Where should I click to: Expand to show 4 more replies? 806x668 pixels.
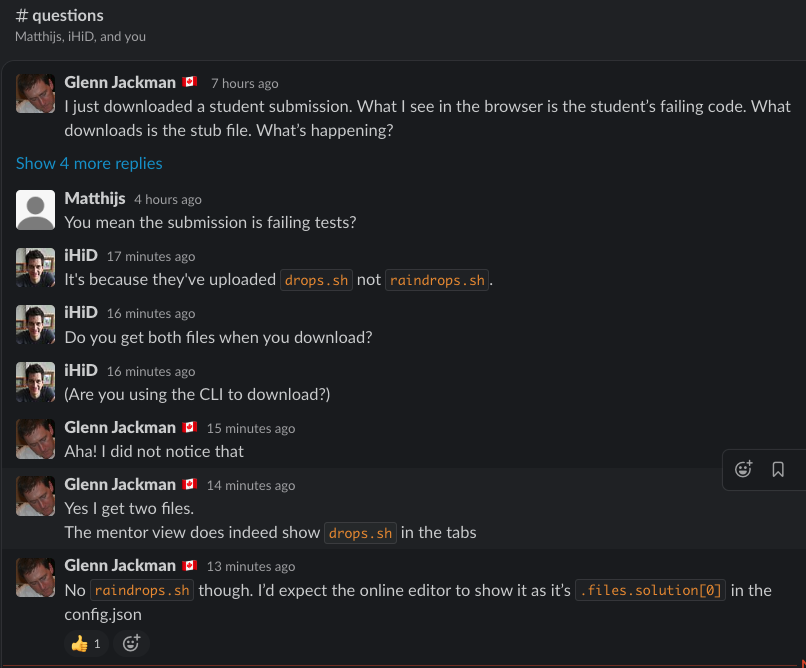click(x=89, y=162)
